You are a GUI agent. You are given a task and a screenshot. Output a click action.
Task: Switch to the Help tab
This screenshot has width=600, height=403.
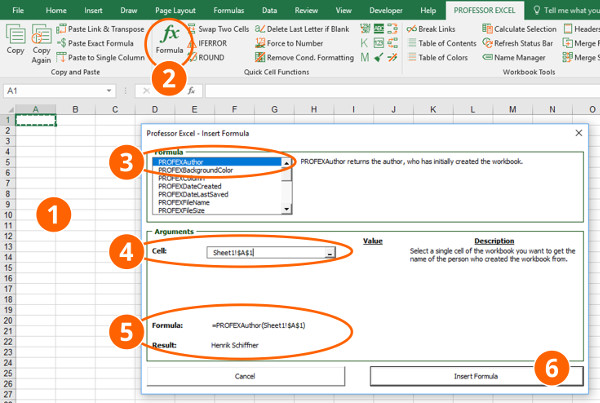click(x=428, y=10)
